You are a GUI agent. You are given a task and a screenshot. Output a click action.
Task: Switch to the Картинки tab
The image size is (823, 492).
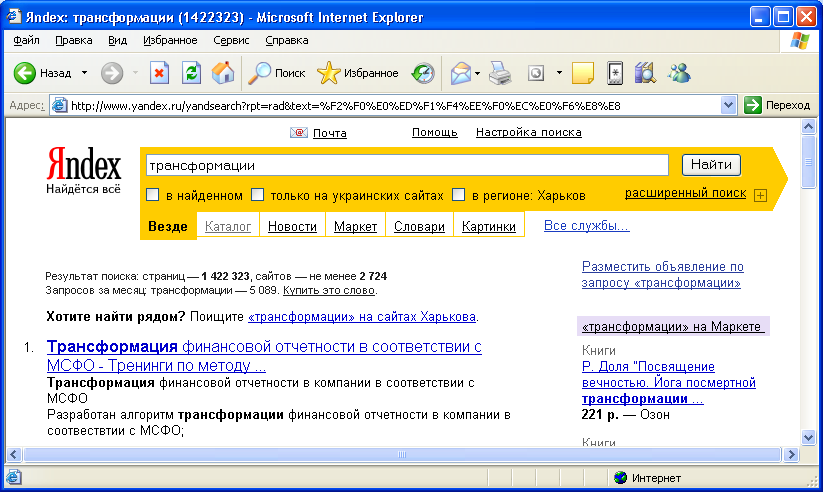click(489, 226)
